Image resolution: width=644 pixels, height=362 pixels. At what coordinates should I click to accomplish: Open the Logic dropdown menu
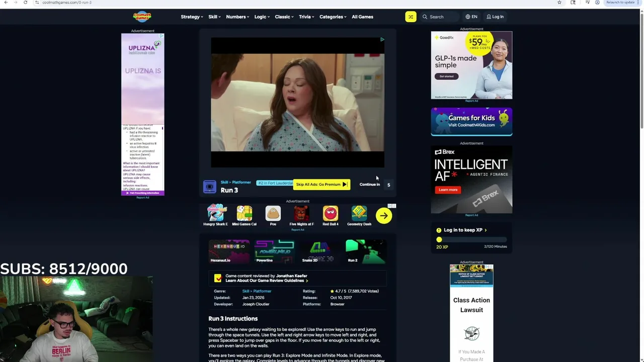click(x=262, y=17)
